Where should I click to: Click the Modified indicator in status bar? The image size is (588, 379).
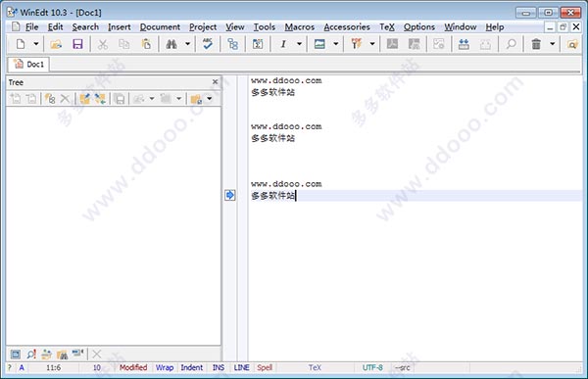[x=133, y=367]
